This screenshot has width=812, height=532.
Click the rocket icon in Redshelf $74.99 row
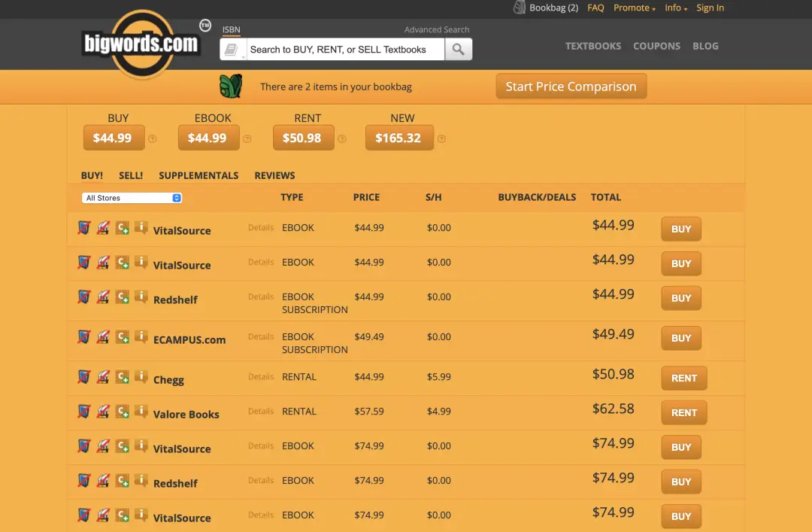(103, 481)
